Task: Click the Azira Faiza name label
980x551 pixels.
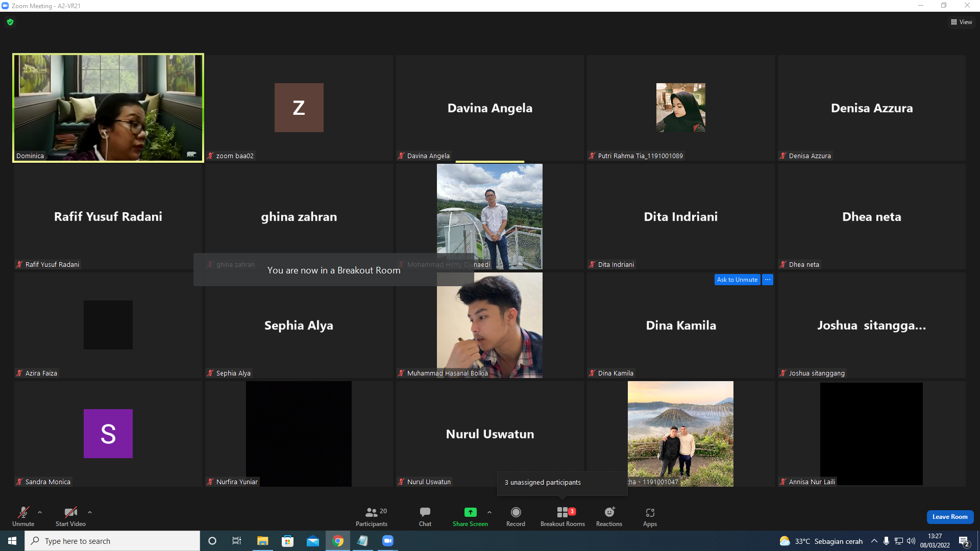Action: 41,373
